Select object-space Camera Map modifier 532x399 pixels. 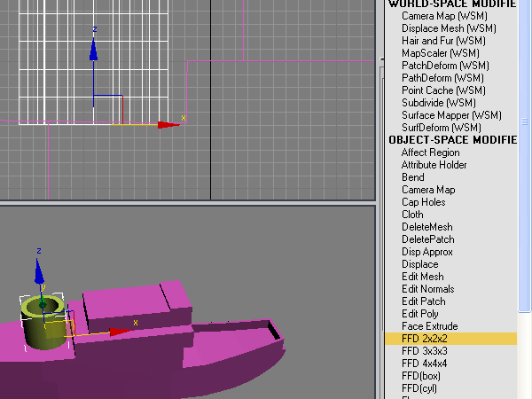pos(428,190)
